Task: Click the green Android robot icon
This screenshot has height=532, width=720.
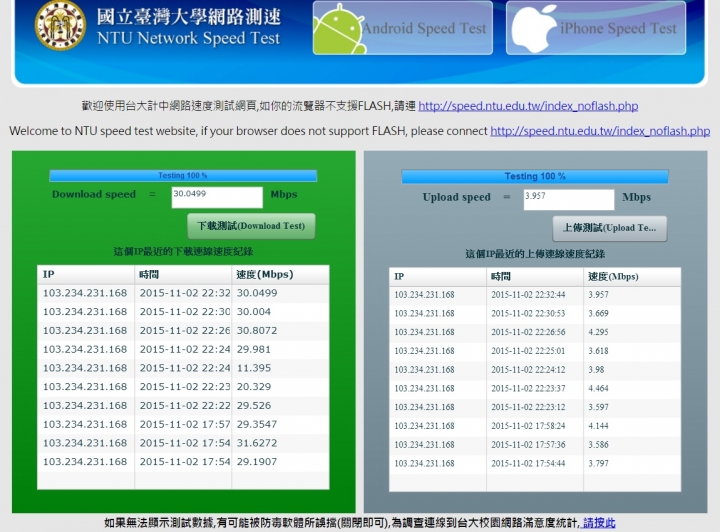Action: 339,29
